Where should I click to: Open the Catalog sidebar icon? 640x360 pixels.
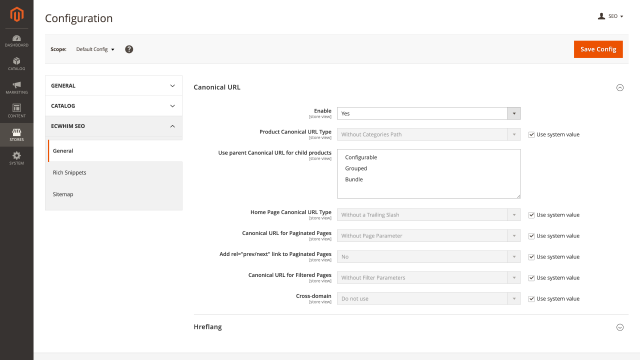pyautogui.click(x=17, y=64)
